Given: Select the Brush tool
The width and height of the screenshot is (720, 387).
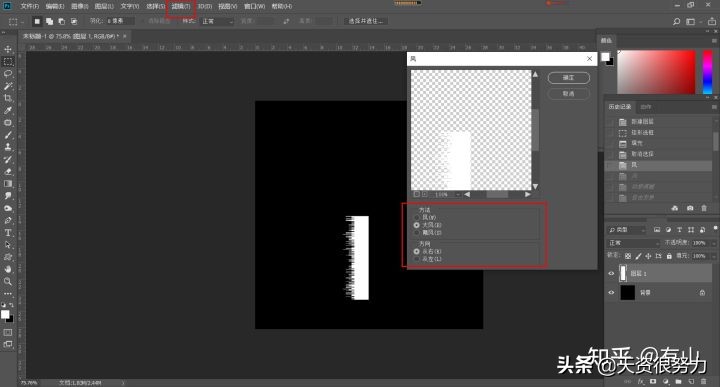Looking at the screenshot, I should tap(8, 135).
